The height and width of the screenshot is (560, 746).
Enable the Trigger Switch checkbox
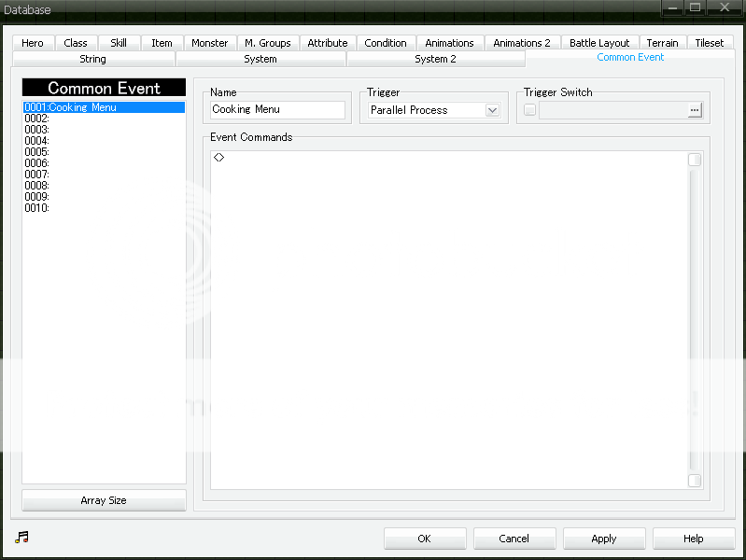pyautogui.click(x=530, y=110)
